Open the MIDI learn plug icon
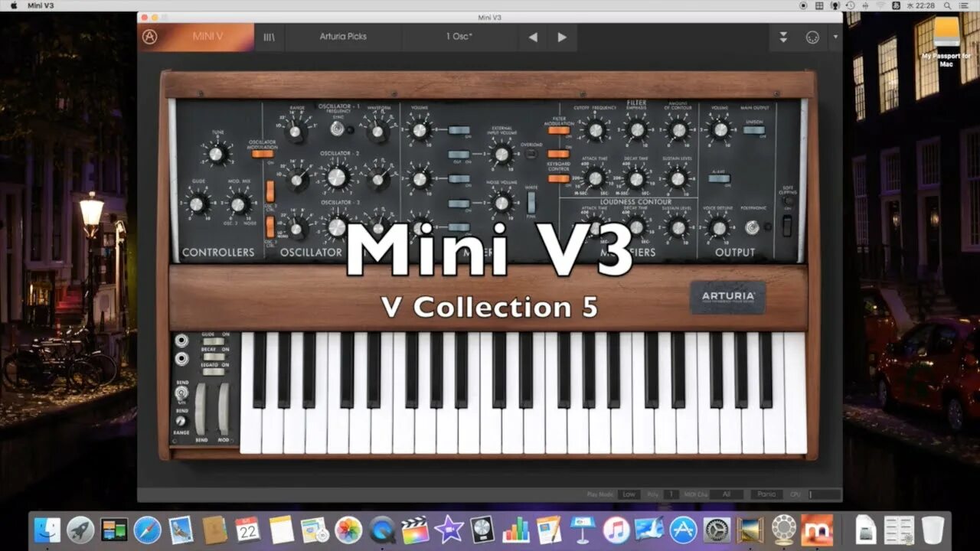Image resolution: width=980 pixels, height=551 pixels. (x=812, y=37)
